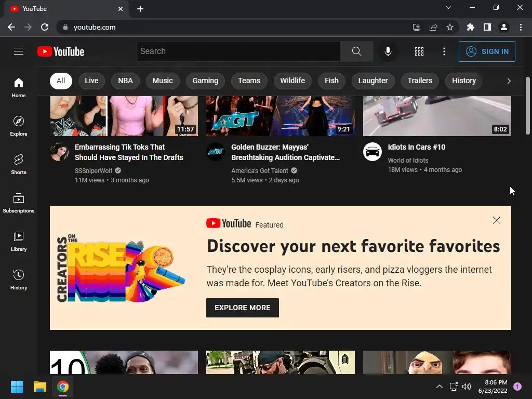Open Shorts in sidebar
Screen dimensions: 532x399
(19, 165)
